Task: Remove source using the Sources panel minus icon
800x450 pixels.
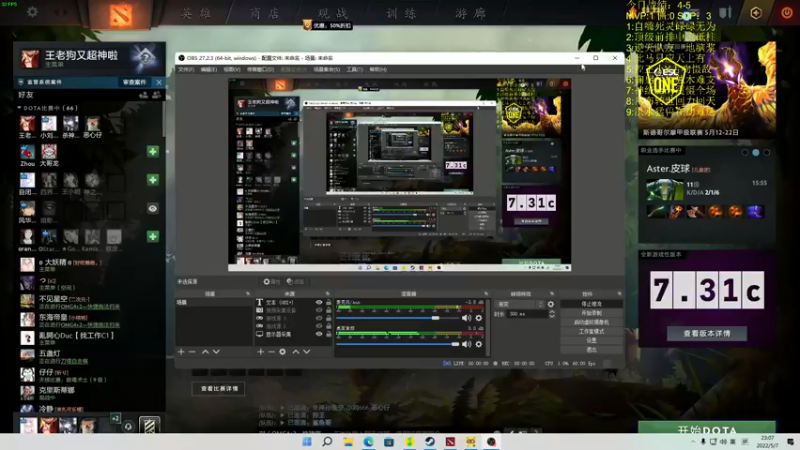Action: 271,352
